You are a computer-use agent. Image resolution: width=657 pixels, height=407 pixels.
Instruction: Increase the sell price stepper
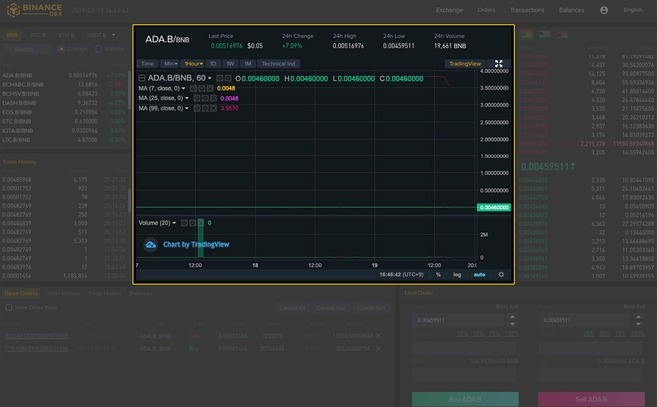click(638, 317)
